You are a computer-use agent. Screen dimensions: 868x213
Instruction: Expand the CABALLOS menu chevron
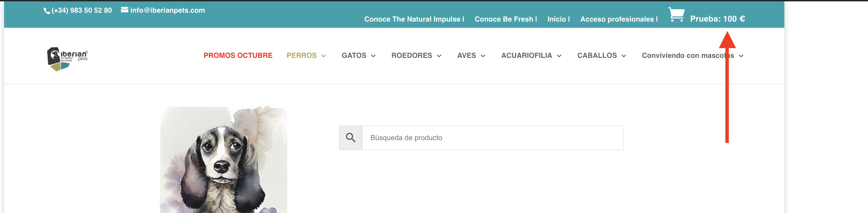[624, 56]
